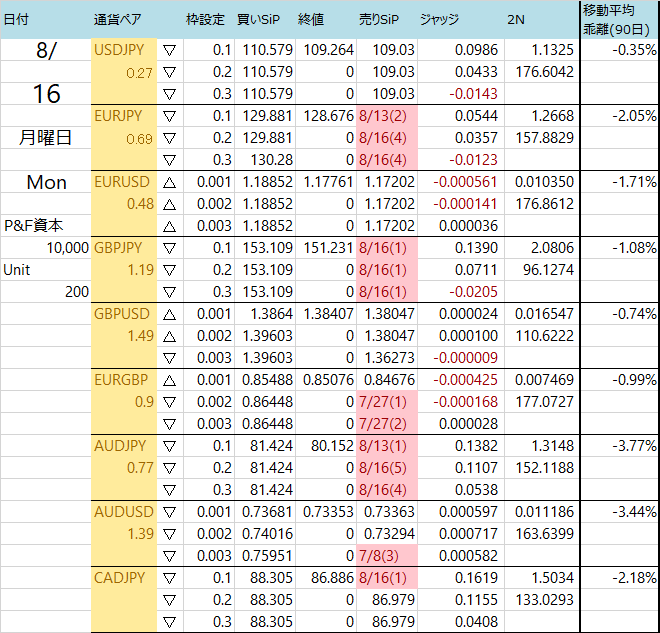660x633 pixels.
Task: Select the 日付 column header
Action: (16, 20)
